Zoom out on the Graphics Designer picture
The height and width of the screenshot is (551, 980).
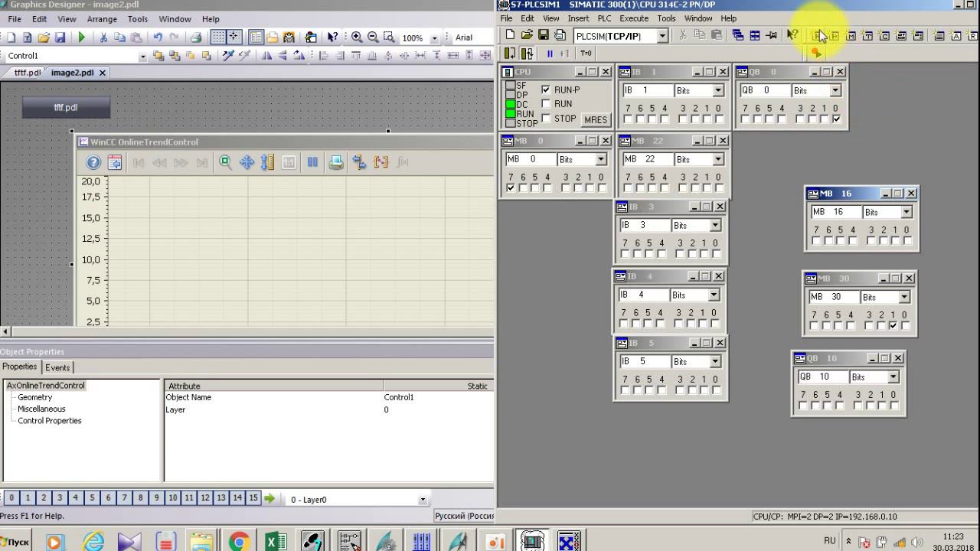pyautogui.click(x=373, y=37)
